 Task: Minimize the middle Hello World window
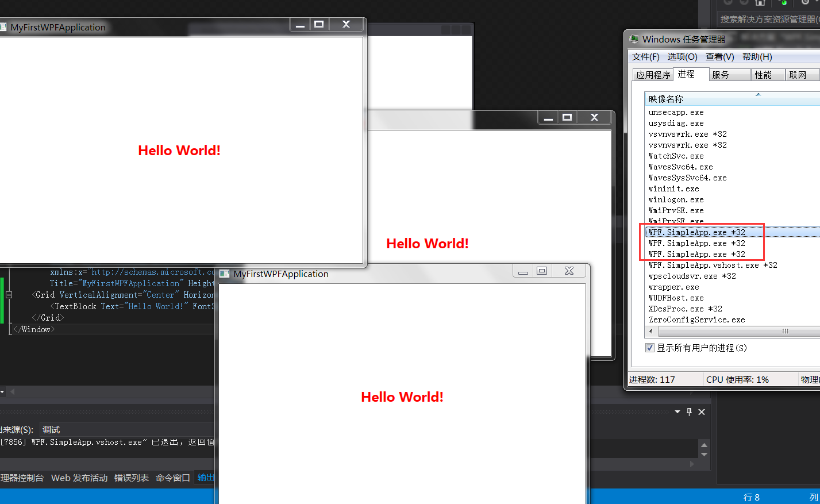coord(548,117)
